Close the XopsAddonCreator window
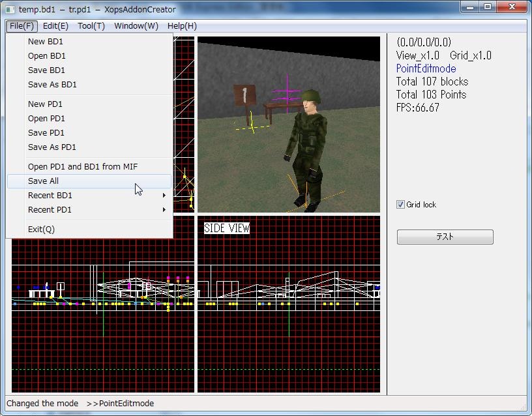Viewport: 532px width, 416px height. pyautogui.click(x=512, y=7)
